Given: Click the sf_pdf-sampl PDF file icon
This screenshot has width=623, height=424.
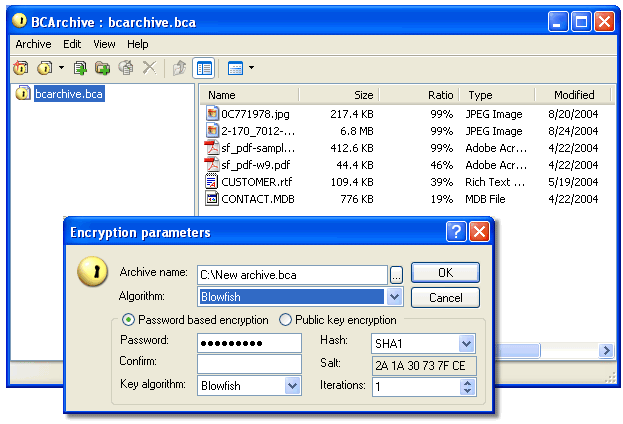Looking at the screenshot, I should (x=212, y=147).
